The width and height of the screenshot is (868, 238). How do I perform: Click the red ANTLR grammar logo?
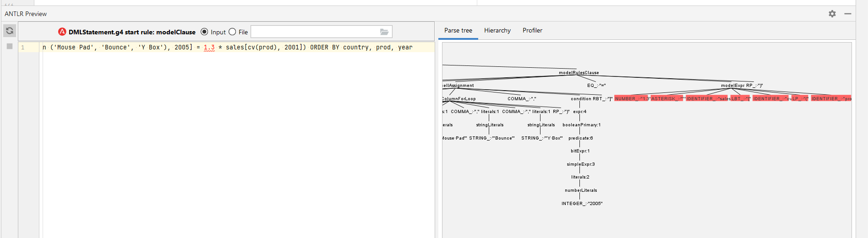[62, 32]
